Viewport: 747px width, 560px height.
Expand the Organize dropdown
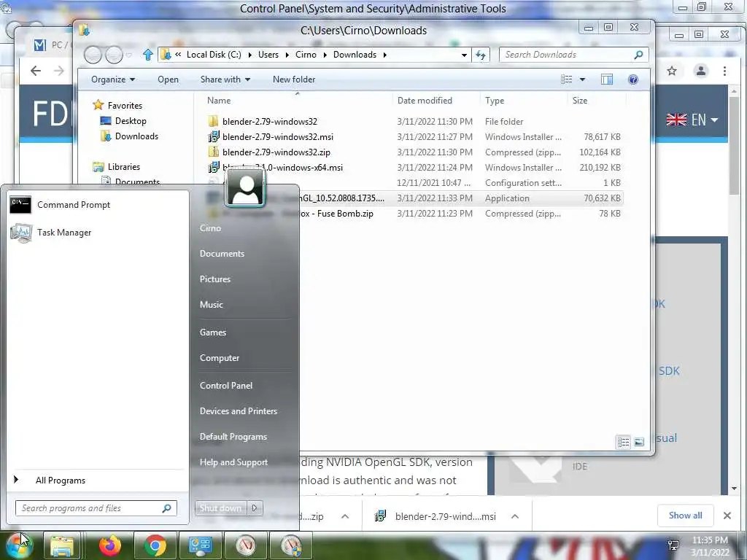tap(113, 79)
